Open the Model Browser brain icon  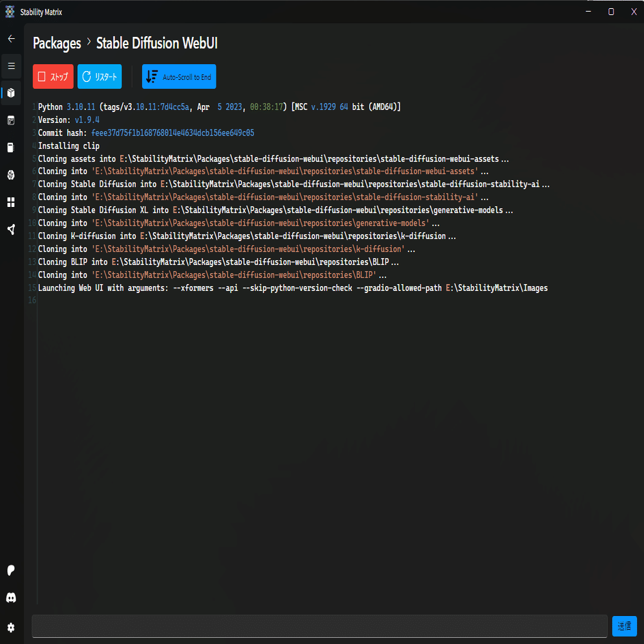[x=11, y=175]
